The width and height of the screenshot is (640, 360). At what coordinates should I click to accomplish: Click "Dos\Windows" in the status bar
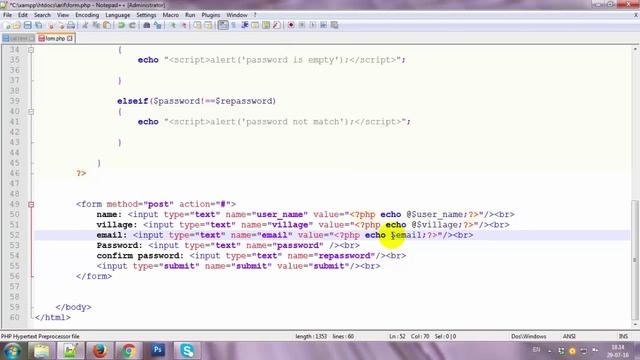coord(529,336)
